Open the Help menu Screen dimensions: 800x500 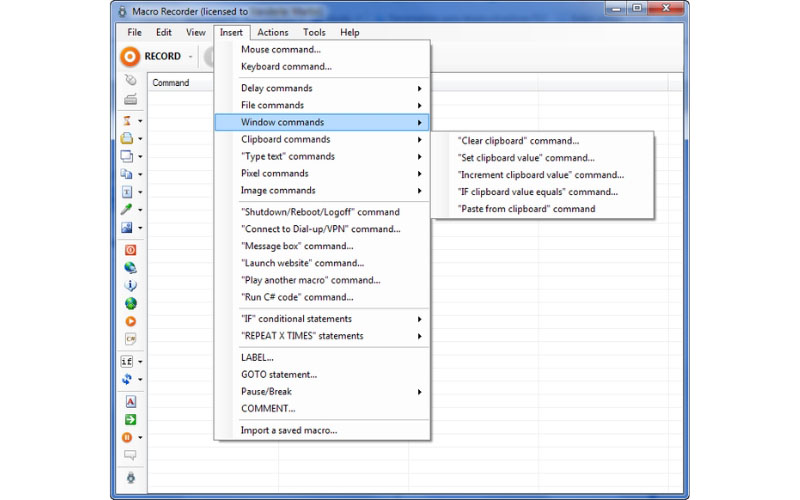(x=350, y=32)
